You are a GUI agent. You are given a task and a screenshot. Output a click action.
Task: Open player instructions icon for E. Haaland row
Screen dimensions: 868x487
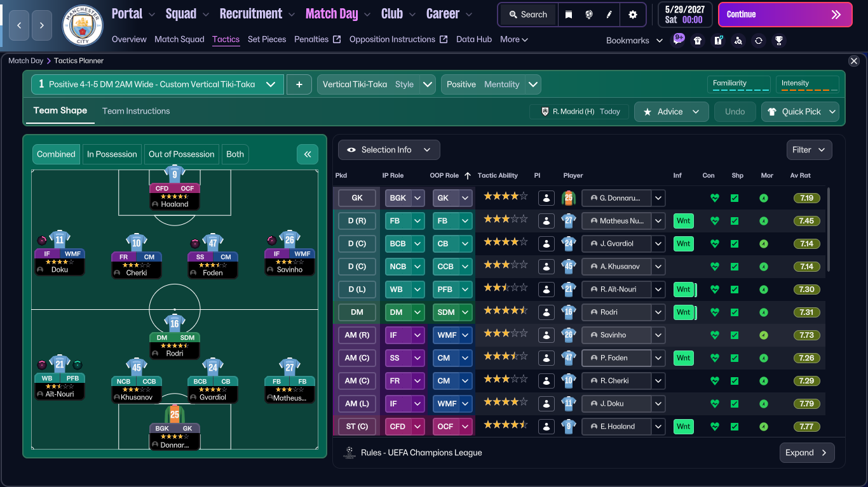pos(546,427)
